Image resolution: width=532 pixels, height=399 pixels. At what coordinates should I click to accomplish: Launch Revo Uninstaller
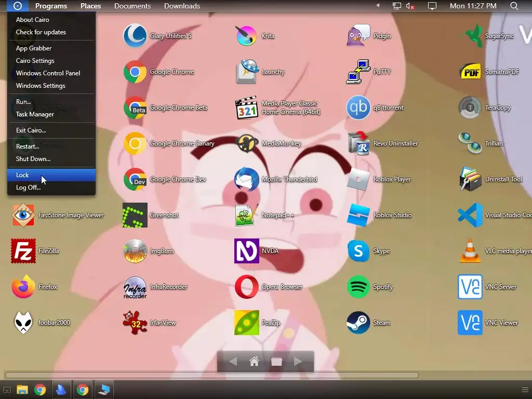point(358,143)
